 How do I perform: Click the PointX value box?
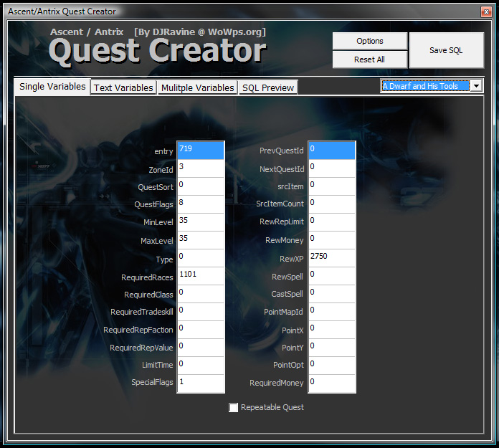point(332,330)
